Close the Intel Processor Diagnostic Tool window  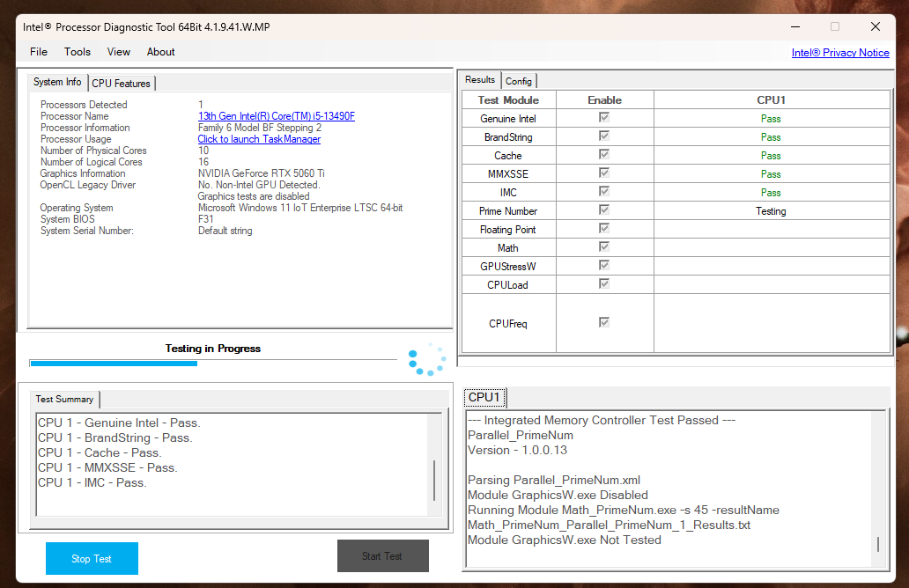click(x=876, y=26)
